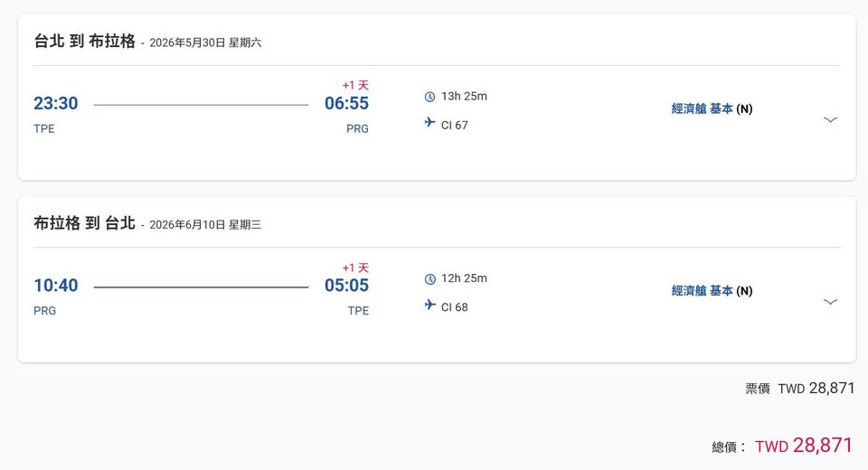Expand the Prague to Taipei flight details

click(x=830, y=301)
